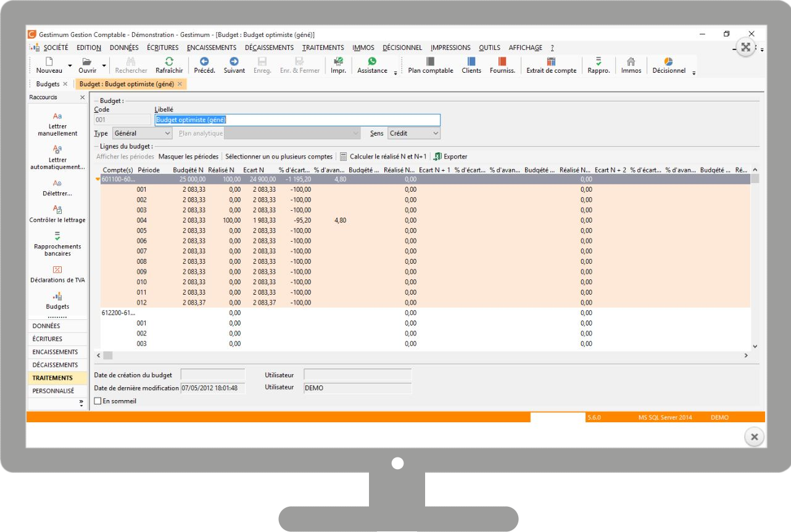Screen dimensions: 791x532
Task: Launch the Décisionnel chart icon
Action: point(668,62)
